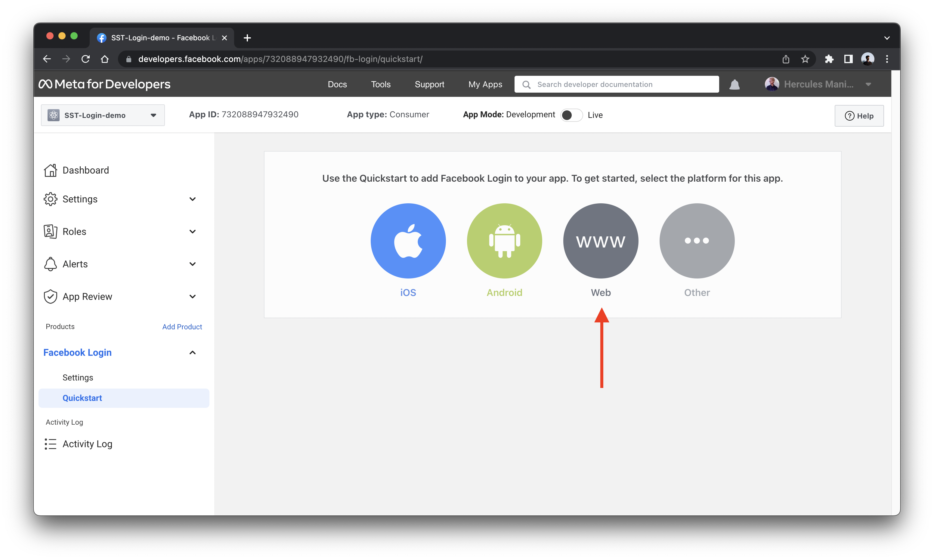Image resolution: width=934 pixels, height=560 pixels.
Task: Toggle the browser side panel icon
Action: [x=848, y=59]
